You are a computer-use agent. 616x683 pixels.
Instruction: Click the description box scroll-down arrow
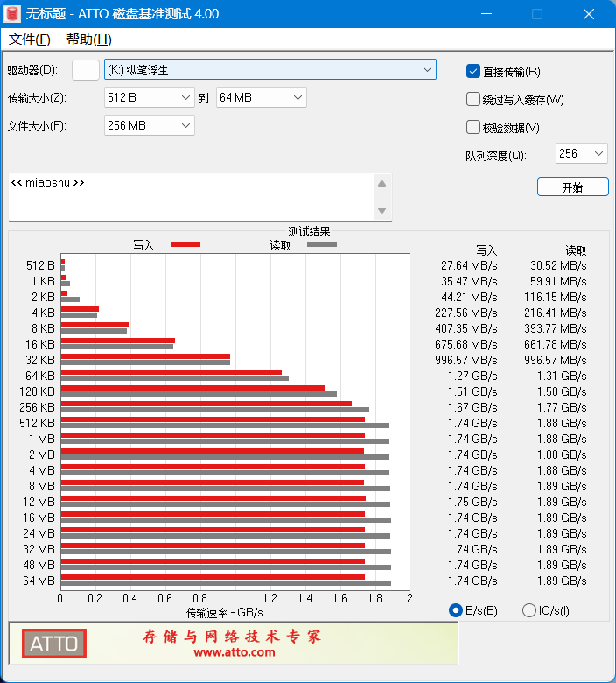382,210
